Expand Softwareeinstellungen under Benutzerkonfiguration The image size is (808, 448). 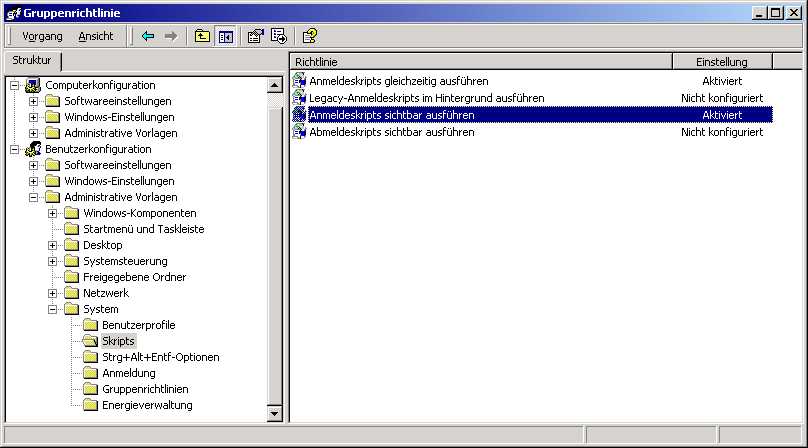(33, 165)
